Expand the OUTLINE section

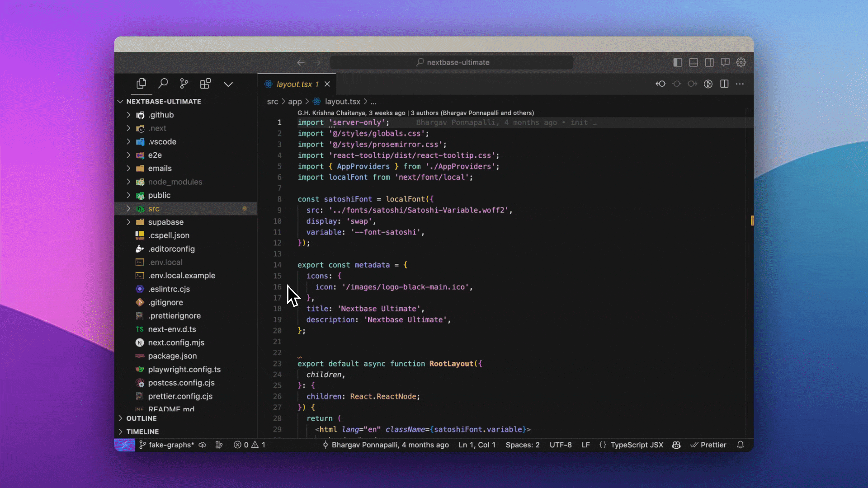click(x=141, y=418)
